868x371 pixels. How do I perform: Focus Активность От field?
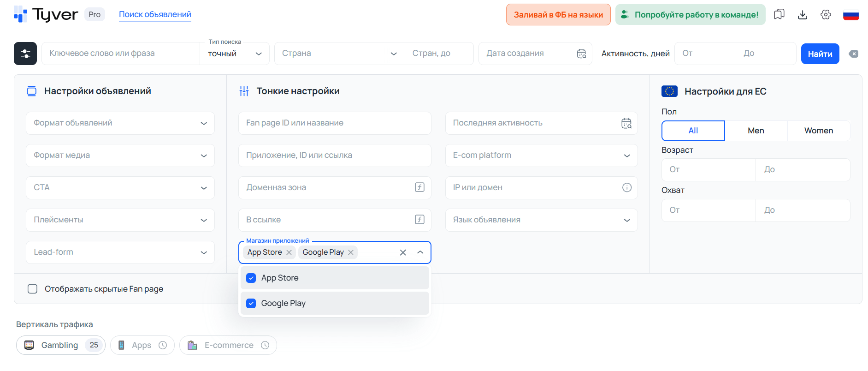pos(705,54)
